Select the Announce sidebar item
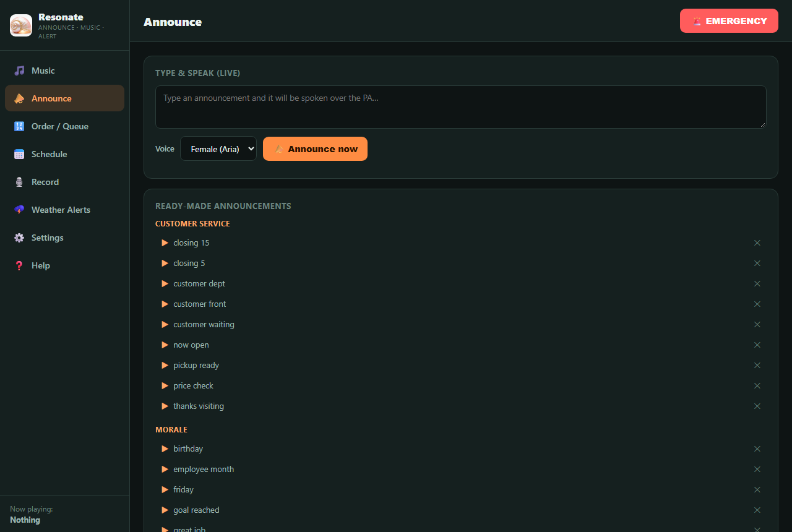The width and height of the screenshot is (792, 532). pyautogui.click(x=64, y=98)
